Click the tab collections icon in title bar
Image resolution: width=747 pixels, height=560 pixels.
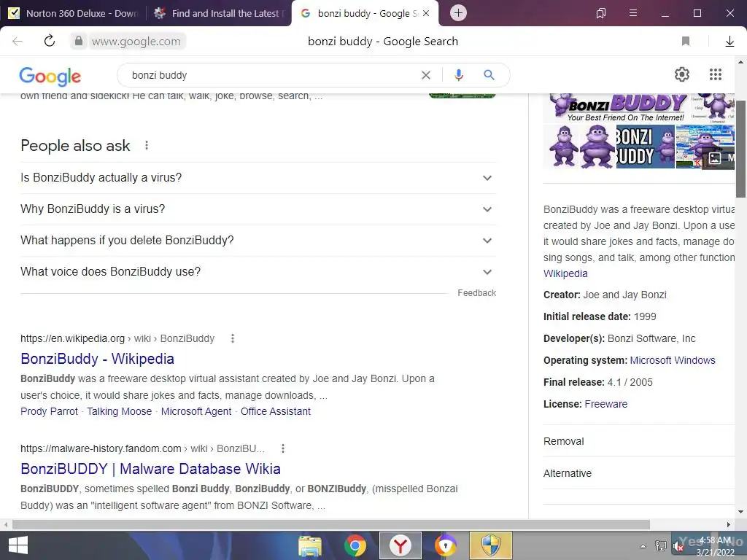(601, 13)
